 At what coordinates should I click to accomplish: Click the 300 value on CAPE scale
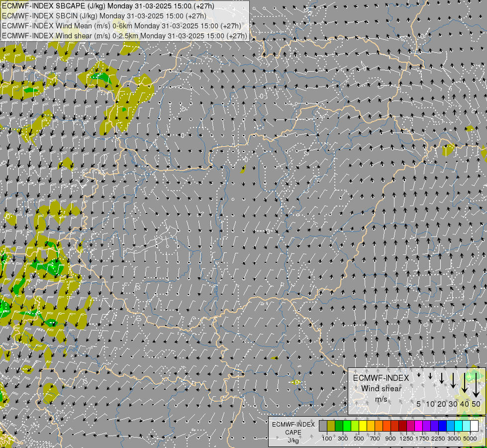(x=343, y=439)
